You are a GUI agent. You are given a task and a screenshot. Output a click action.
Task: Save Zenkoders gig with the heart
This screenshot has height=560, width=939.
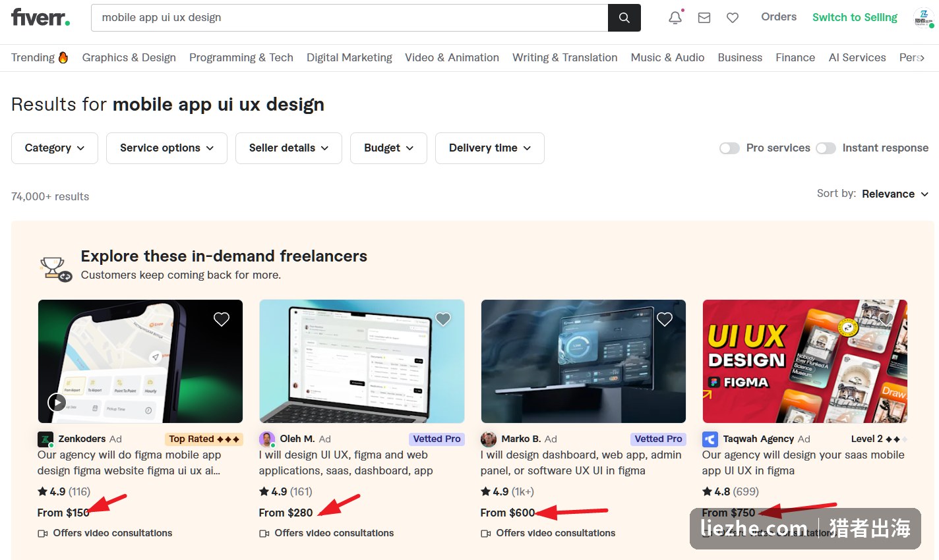(222, 320)
